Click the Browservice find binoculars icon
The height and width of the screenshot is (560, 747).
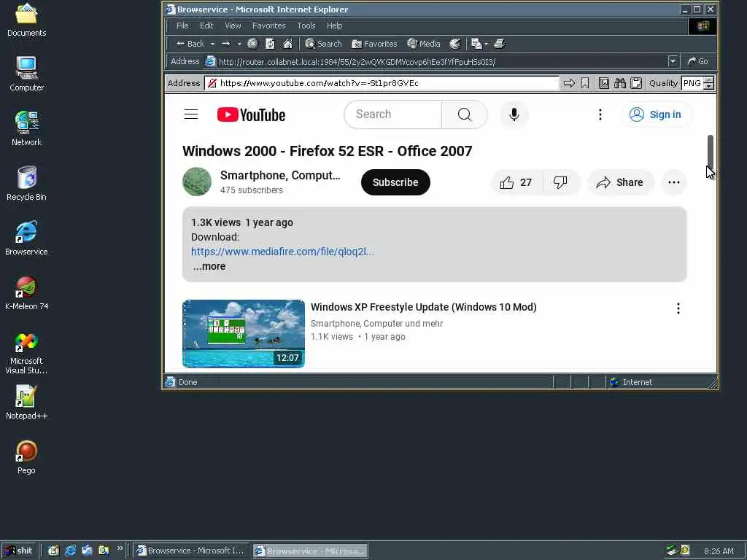(620, 83)
